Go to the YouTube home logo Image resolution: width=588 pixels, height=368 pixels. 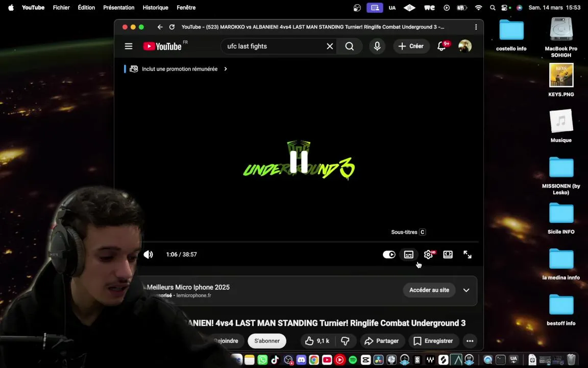(x=162, y=46)
